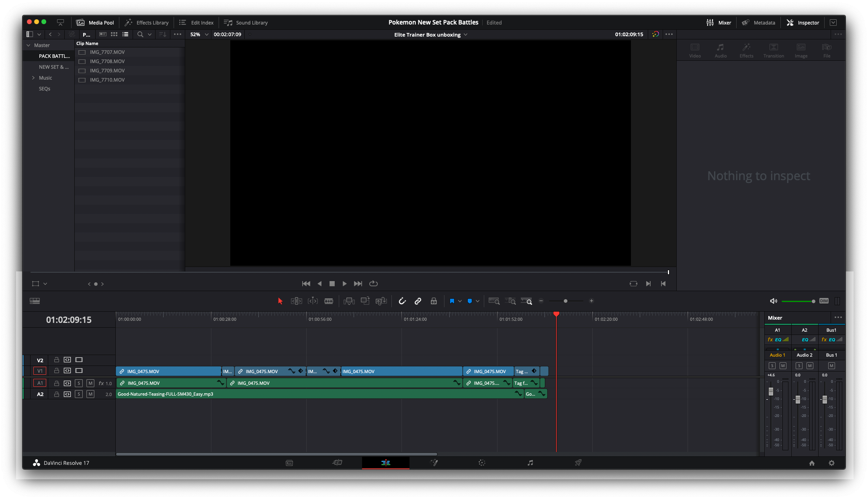Click the Razor/Blade edit tool icon
Viewport: 868px width, 499px height.
[328, 300]
